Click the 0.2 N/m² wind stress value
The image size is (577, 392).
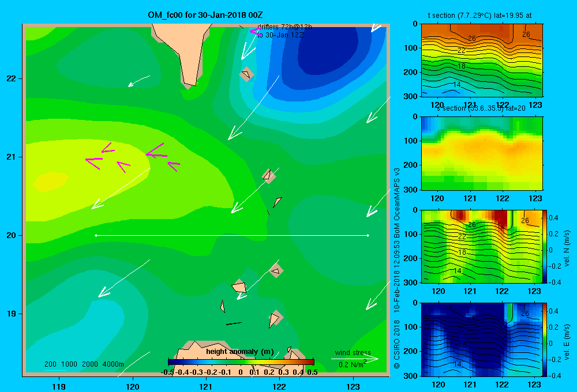click(353, 364)
